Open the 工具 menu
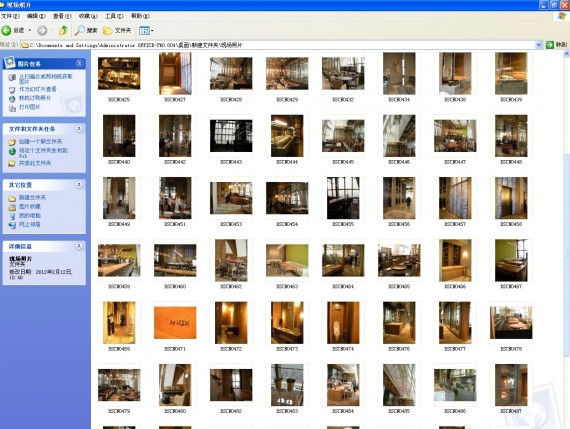The width and height of the screenshot is (570, 429). tap(114, 16)
